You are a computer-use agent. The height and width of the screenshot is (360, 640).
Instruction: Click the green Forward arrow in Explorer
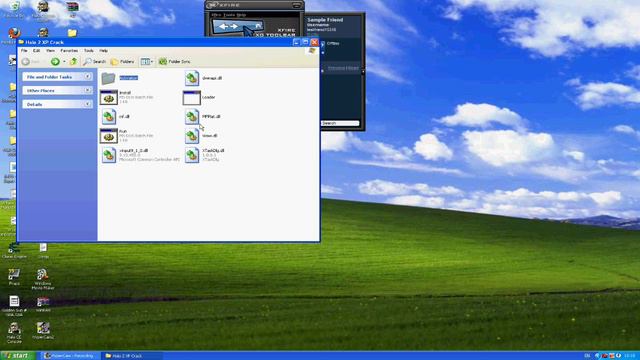tap(55, 62)
